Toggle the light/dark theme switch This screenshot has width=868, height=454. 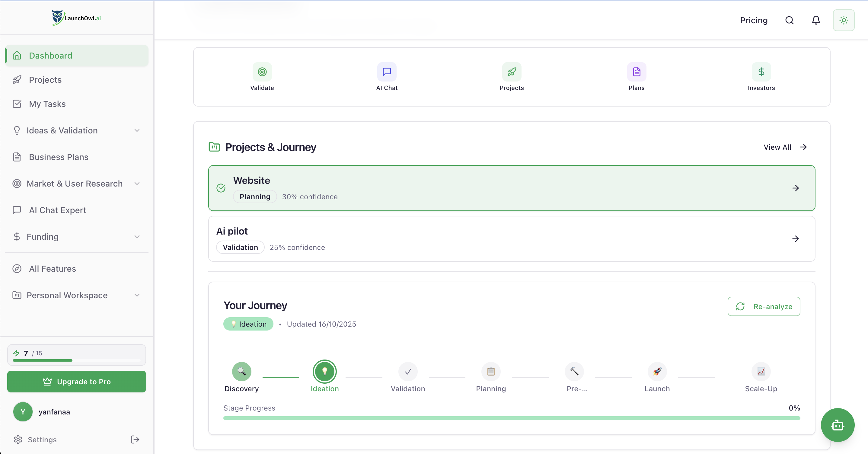[x=843, y=20]
